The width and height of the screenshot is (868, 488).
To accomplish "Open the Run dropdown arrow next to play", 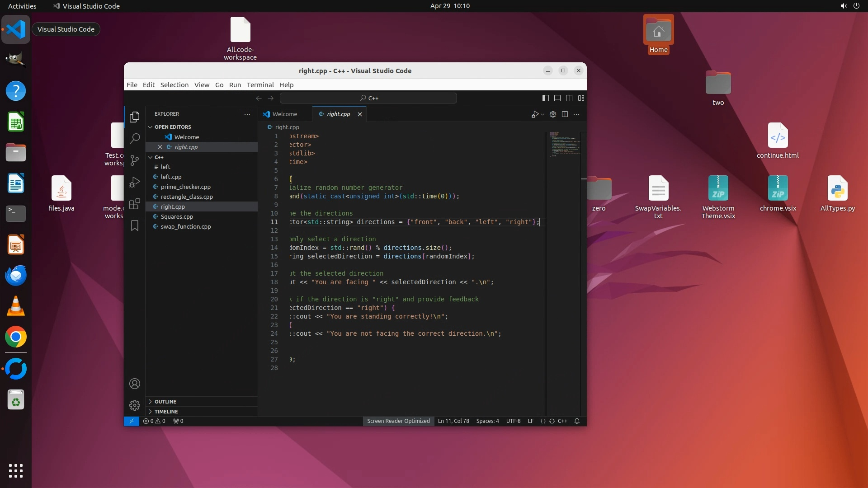I will 542,115.
